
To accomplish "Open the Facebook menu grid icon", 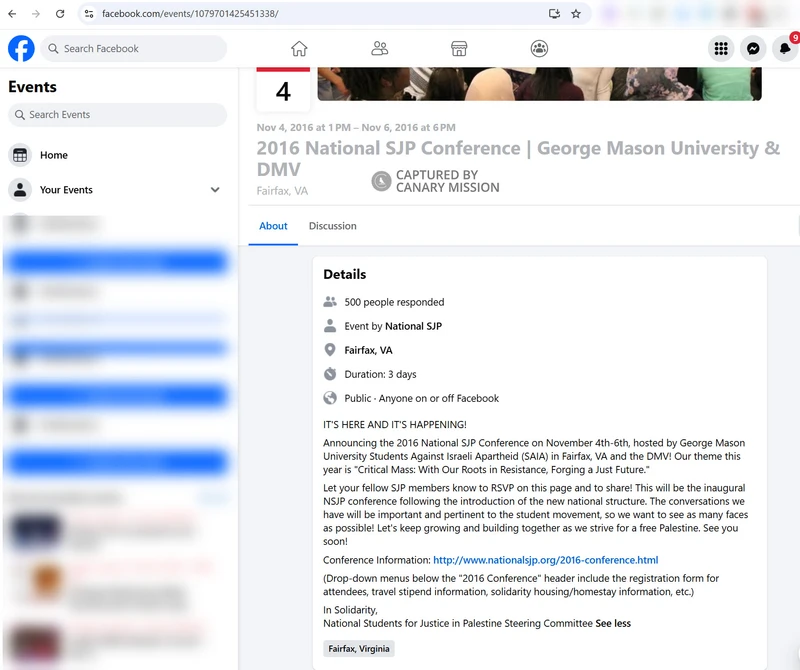I will [x=721, y=48].
